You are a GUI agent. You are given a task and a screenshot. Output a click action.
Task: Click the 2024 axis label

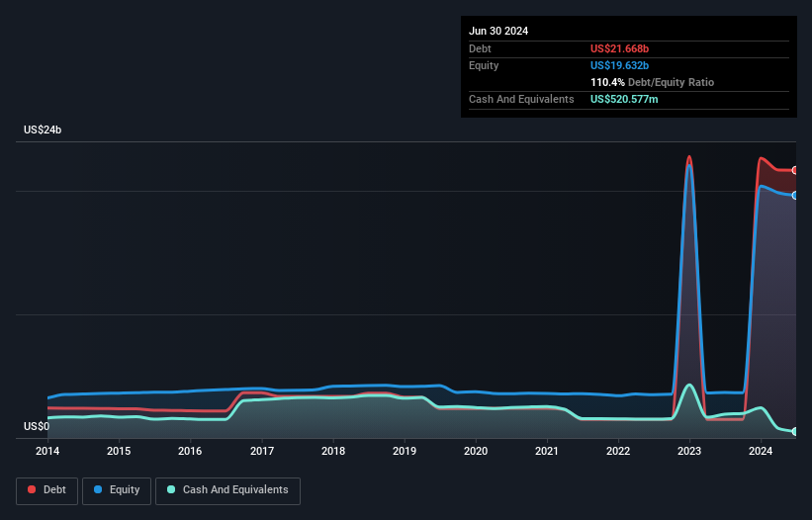click(x=761, y=451)
